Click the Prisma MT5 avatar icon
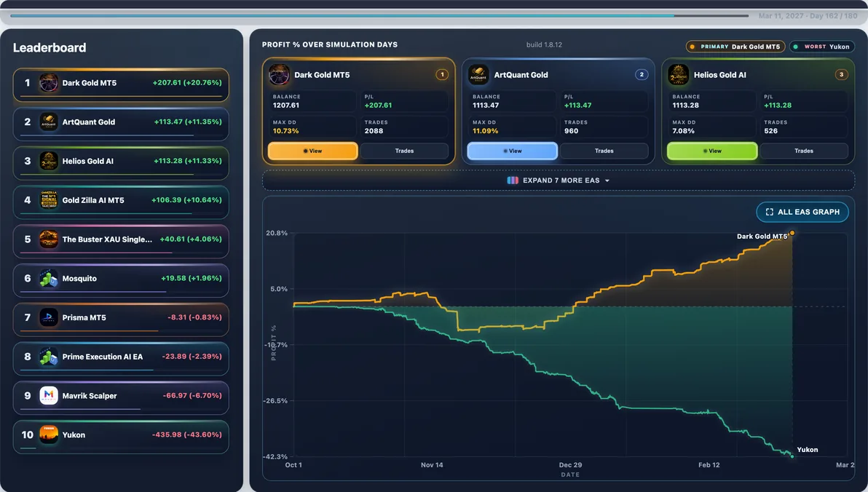Image resolution: width=868 pixels, height=492 pixels. click(49, 317)
